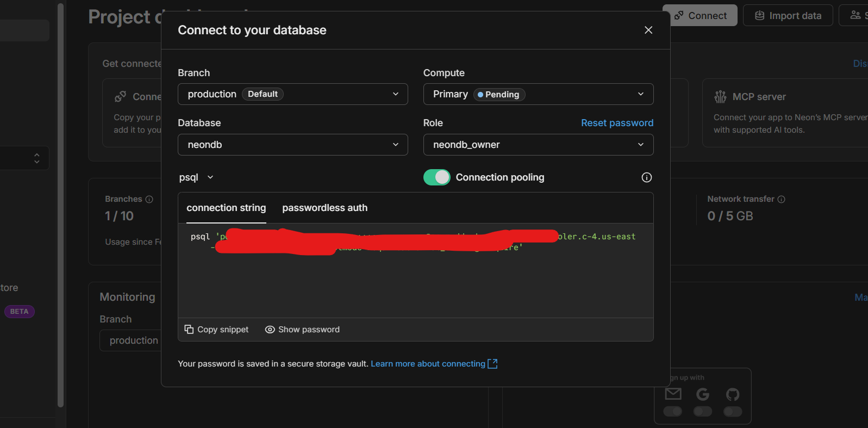Click the Connection pooling info icon

click(646, 177)
